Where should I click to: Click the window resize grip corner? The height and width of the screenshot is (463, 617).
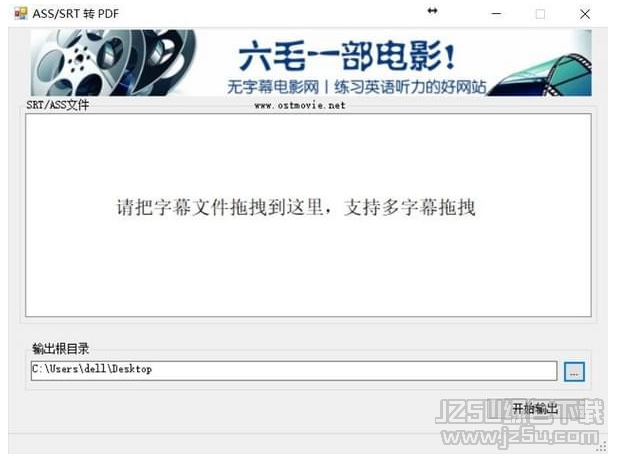(601, 447)
